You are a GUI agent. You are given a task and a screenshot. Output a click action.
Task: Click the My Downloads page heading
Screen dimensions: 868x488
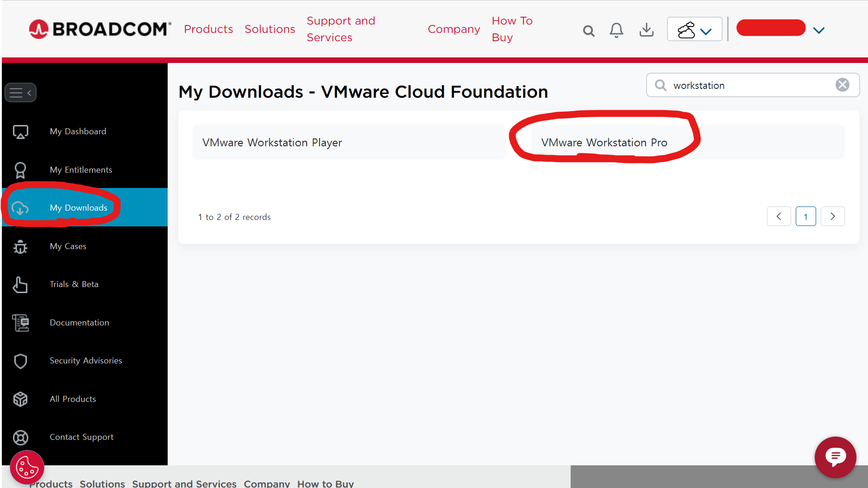click(x=363, y=92)
